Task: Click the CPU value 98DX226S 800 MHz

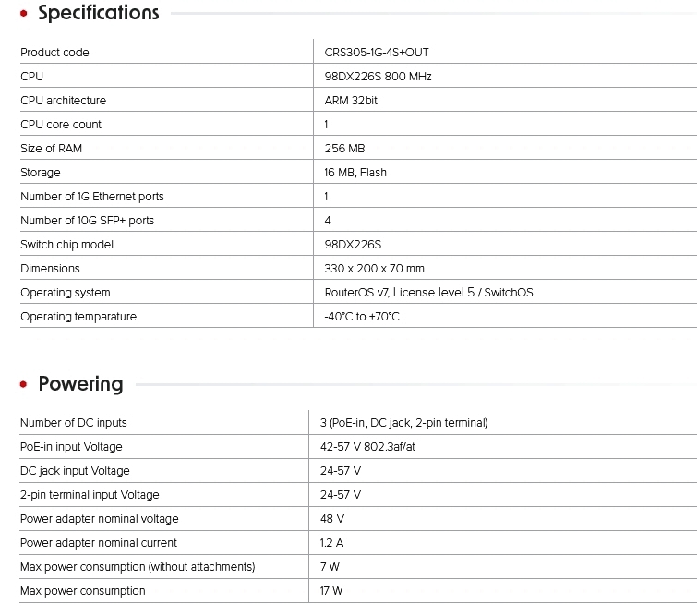Action: coord(378,77)
